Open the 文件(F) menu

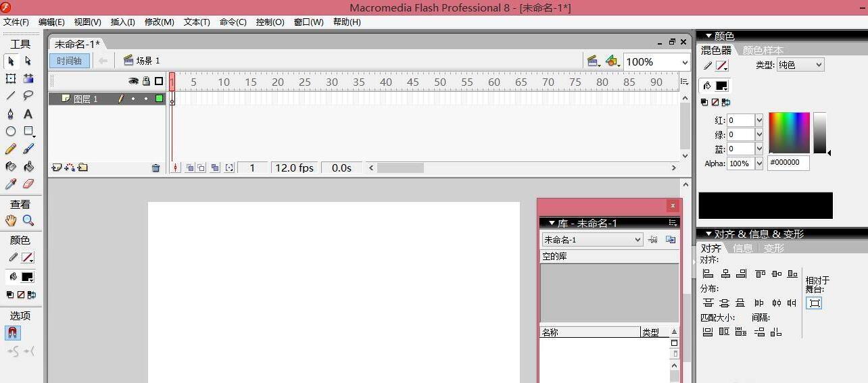point(16,22)
